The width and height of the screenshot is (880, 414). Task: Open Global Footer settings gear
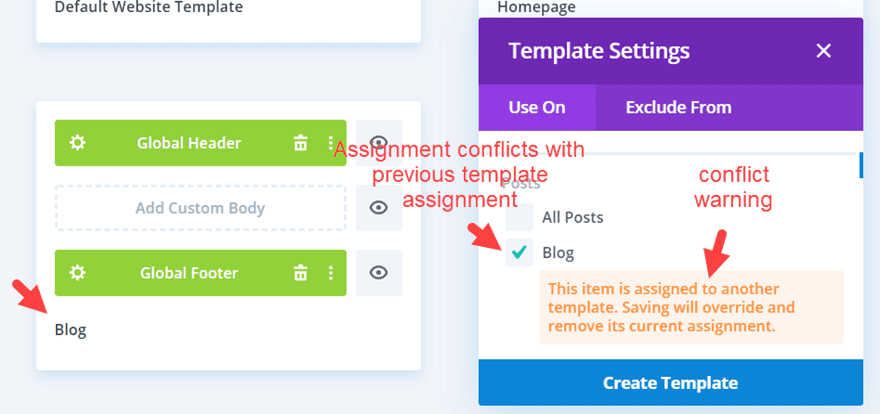77,272
